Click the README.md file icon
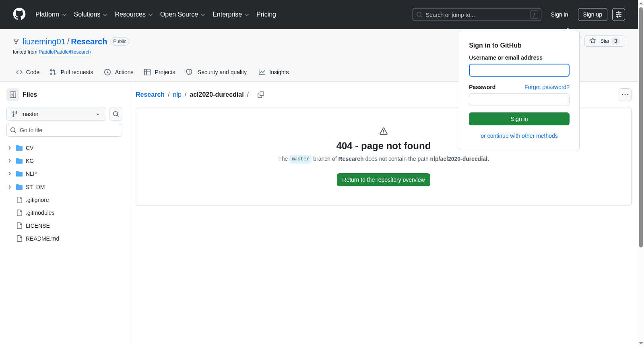The width and height of the screenshot is (644, 347). click(x=19, y=239)
